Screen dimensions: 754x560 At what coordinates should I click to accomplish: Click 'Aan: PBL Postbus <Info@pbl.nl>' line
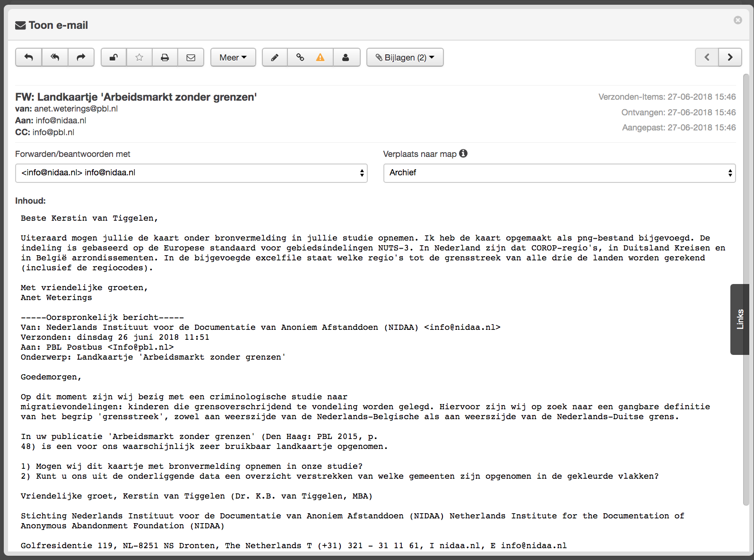(97, 347)
